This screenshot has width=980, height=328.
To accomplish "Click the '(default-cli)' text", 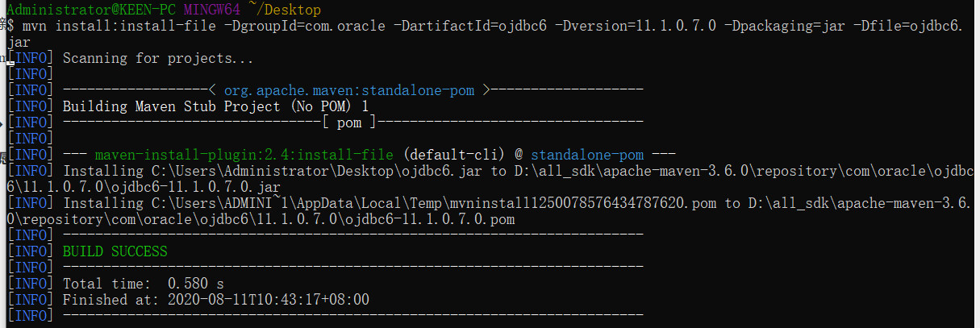I will [453, 155].
